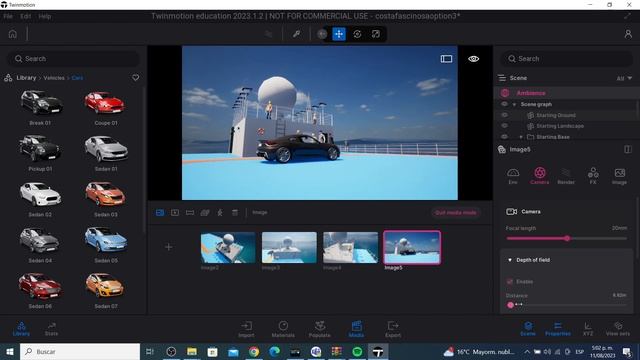Open the Populate dock button
The image size is (640, 360).
pyautogui.click(x=320, y=329)
